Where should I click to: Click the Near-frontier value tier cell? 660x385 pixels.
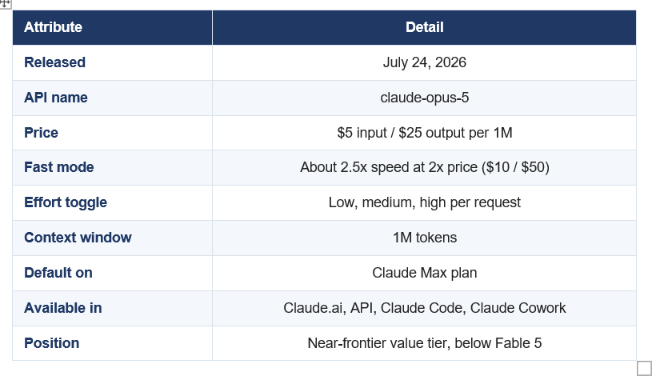(424, 343)
